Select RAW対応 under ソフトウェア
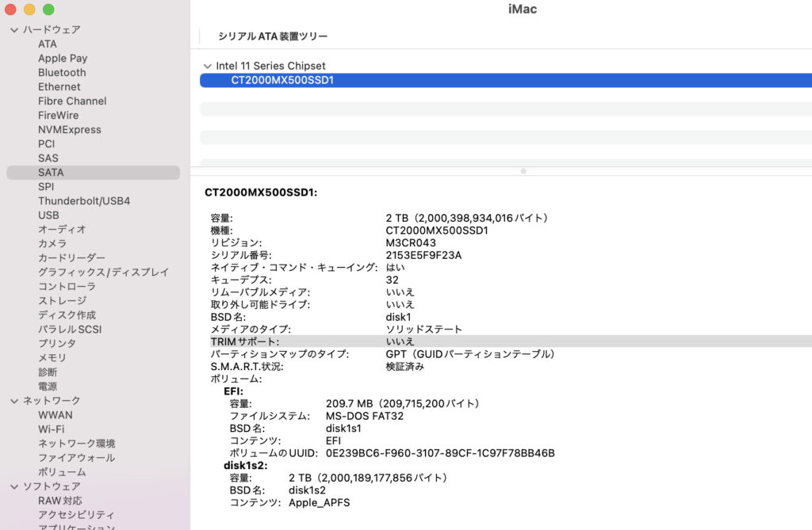 click(x=60, y=501)
